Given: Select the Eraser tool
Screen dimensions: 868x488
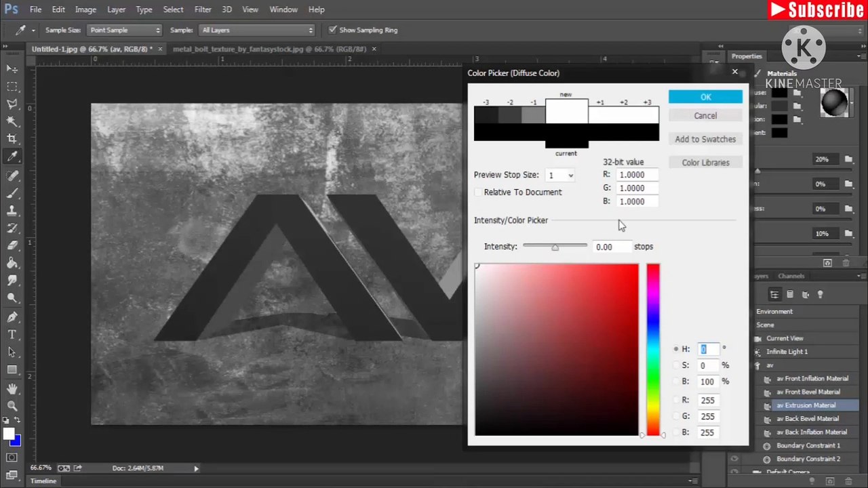Looking at the screenshot, I should [x=12, y=246].
